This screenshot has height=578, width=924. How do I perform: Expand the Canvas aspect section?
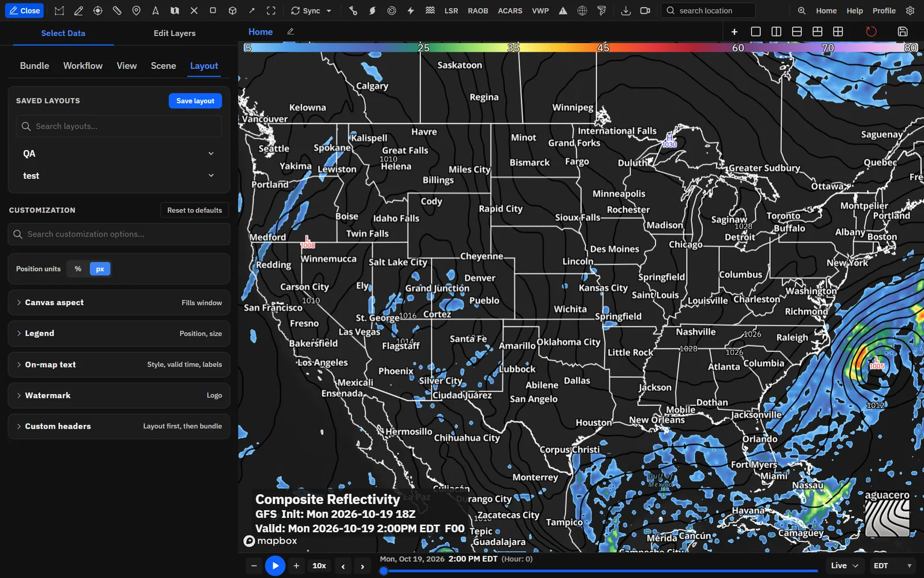[x=119, y=302]
